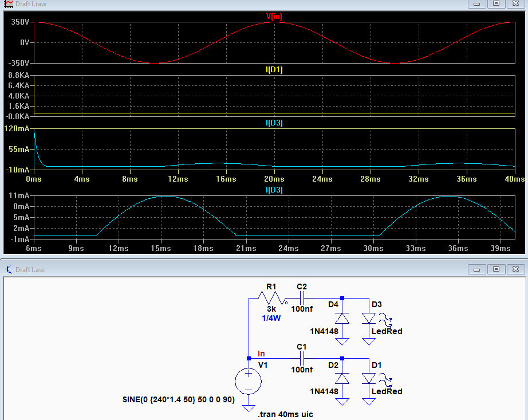Image resolution: width=528 pixels, height=420 pixels.
Task: Click the C2 100nf value text
Action: click(x=302, y=309)
